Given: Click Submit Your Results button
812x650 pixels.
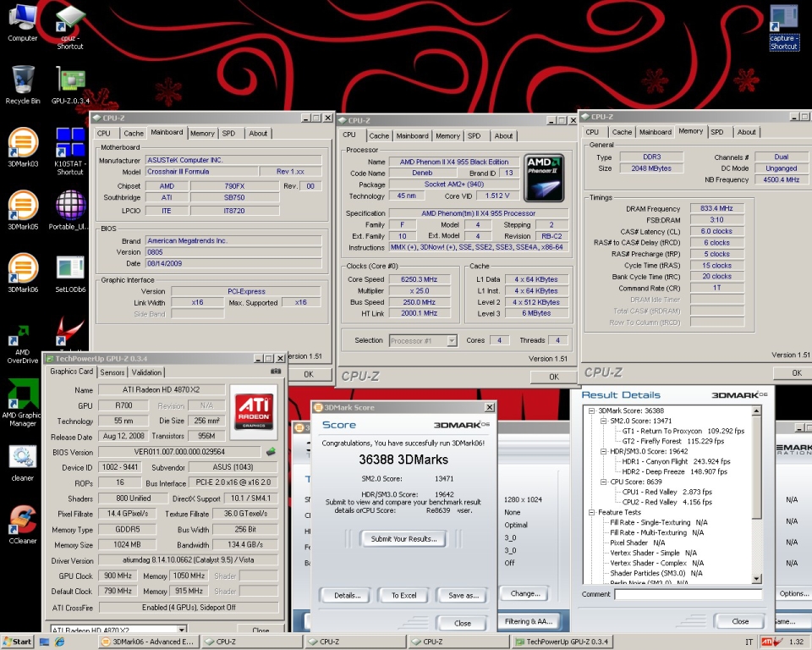Looking at the screenshot, I should click(404, 538).
